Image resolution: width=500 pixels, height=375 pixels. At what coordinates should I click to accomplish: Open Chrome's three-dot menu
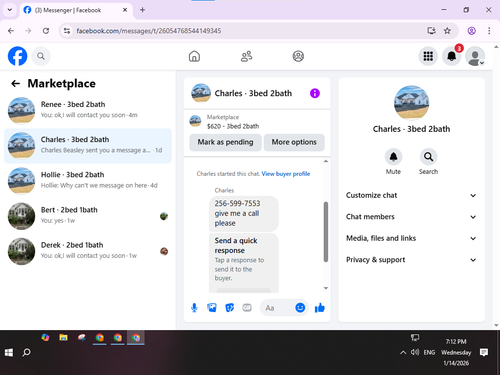(489, 31)
